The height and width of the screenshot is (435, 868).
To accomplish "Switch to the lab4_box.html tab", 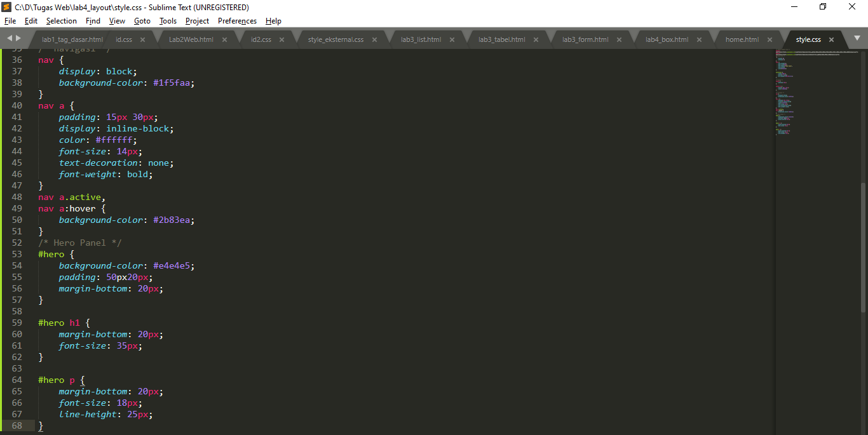I will click(x=667, y=39).
